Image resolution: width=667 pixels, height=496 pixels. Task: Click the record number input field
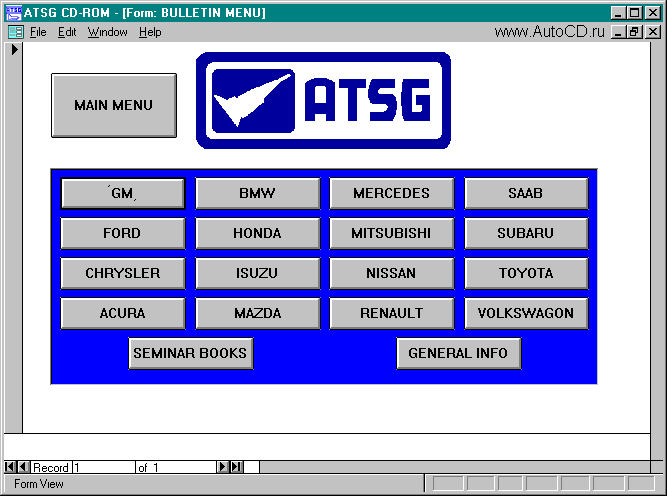point(104,467)
